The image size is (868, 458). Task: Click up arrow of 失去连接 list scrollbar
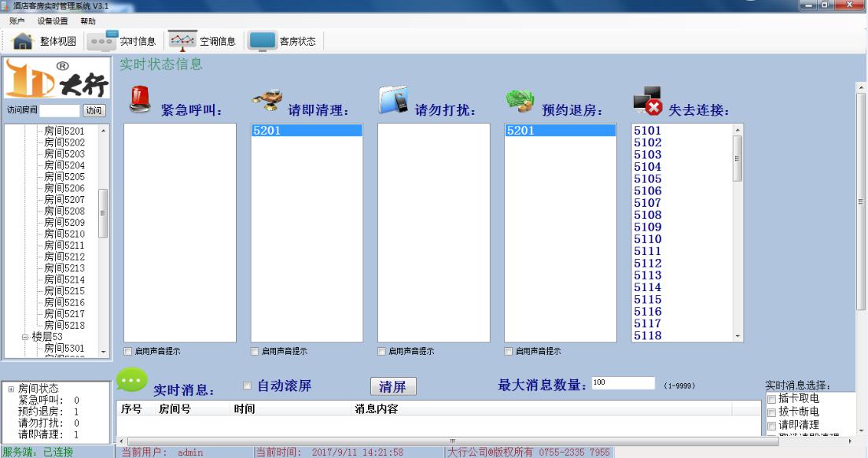click(x=737, y=130)
